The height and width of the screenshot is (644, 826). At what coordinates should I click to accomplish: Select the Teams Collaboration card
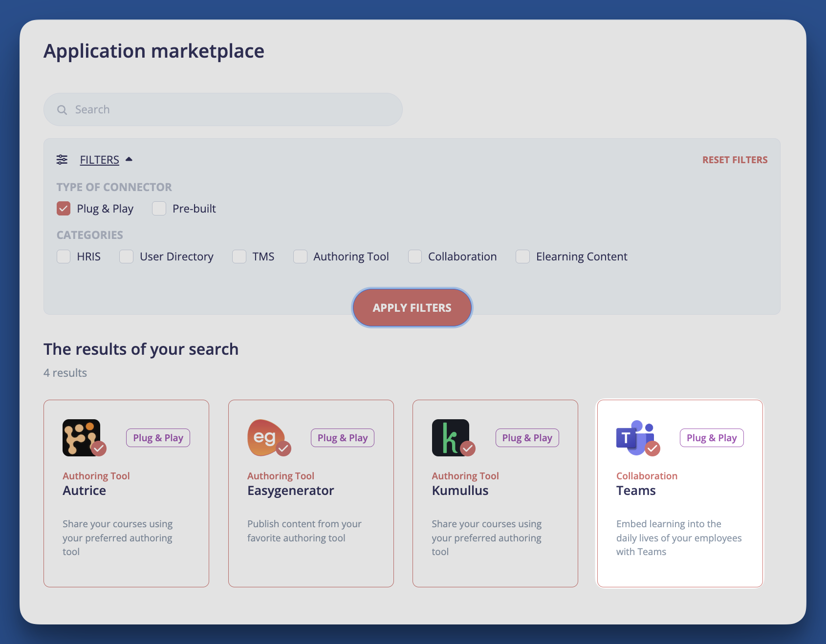(x=679, y=494)
